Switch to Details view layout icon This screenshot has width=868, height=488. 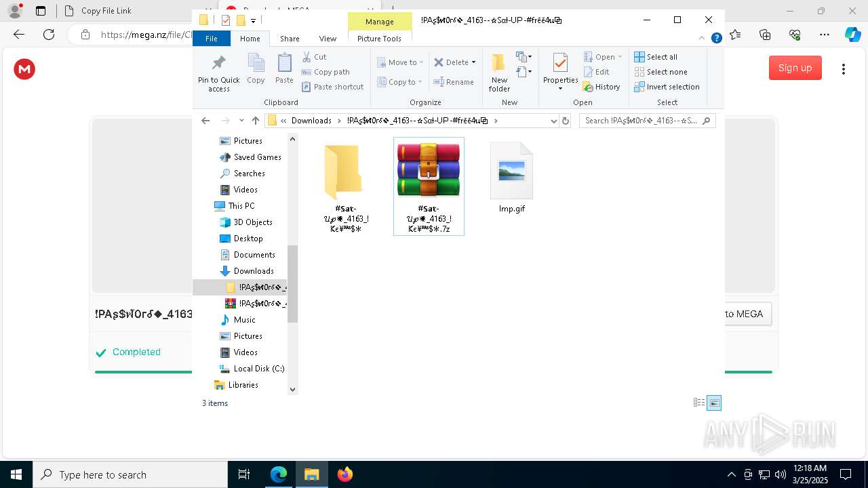699,403
